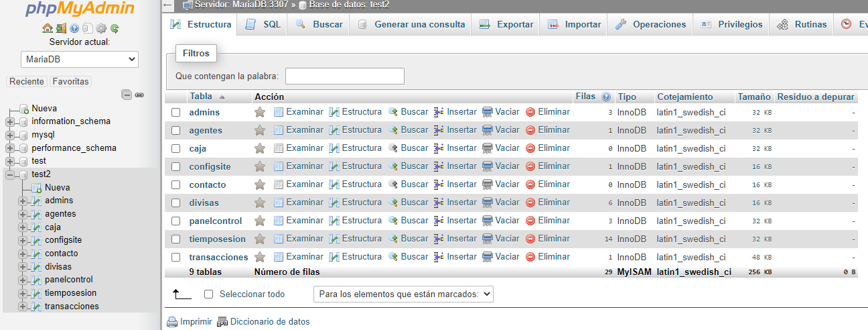868x330 pixels.
Task: Open 'Para los elementos que están marcados' dropdown
Action: tap(403, 294)
